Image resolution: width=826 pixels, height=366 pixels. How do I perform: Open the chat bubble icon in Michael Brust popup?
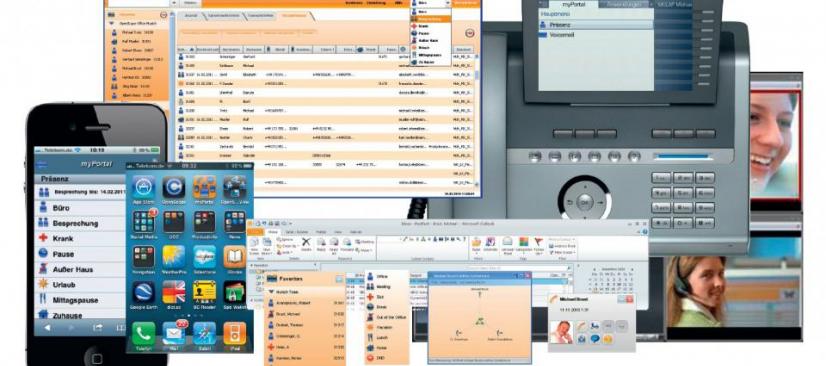pyautogui.click(x=594, y=339)
